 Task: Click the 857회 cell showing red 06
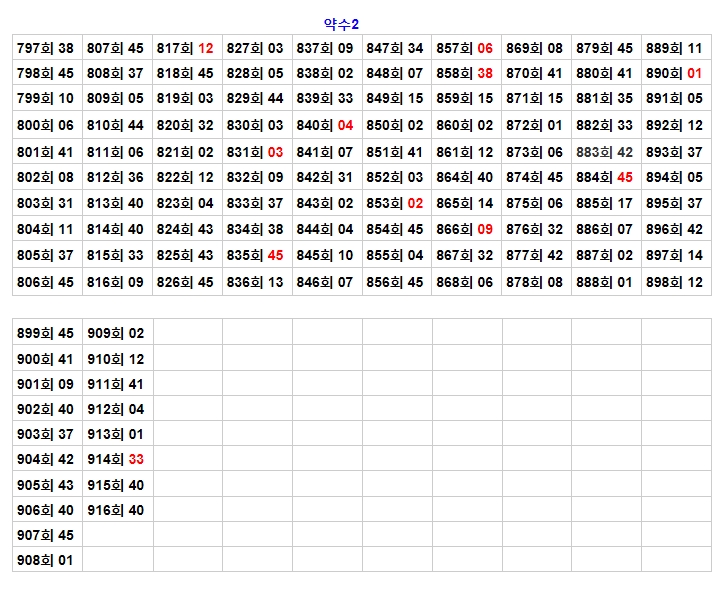pos(465,48)
